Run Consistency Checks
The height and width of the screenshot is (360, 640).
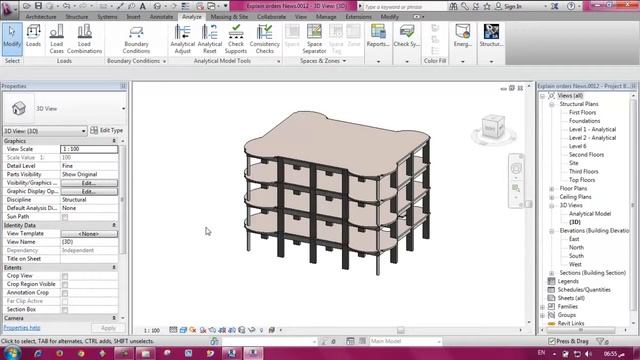[264, 39]
